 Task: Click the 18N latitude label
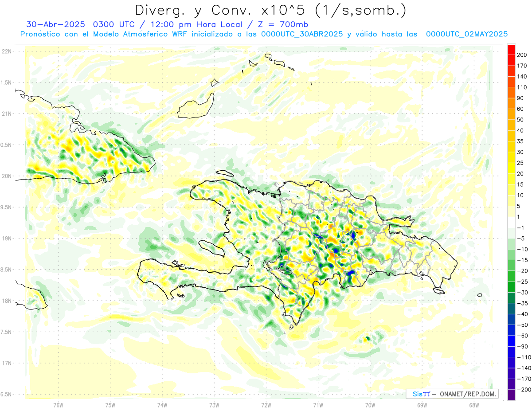point(7,301)
